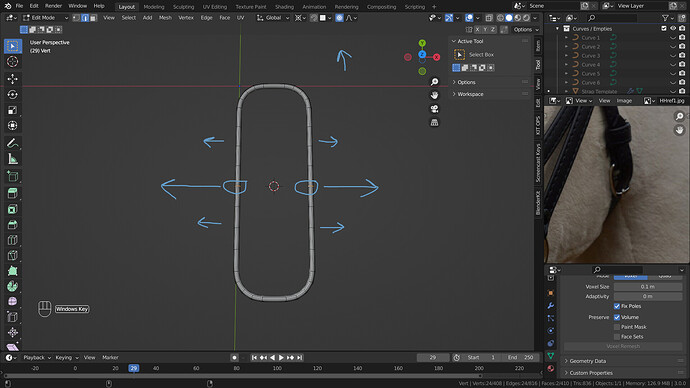Select the Rotate tool
The height and width of the screenshot is (388, 690).
coord(12,95)
